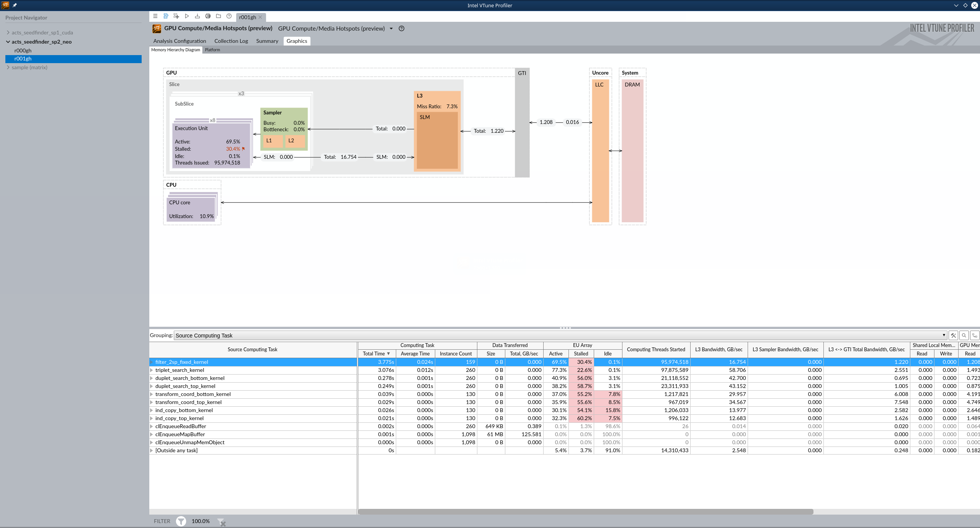Switch to the Analysis Configuration tab
The width and height of the screenshot is (980, 528).
click(180, 41)
